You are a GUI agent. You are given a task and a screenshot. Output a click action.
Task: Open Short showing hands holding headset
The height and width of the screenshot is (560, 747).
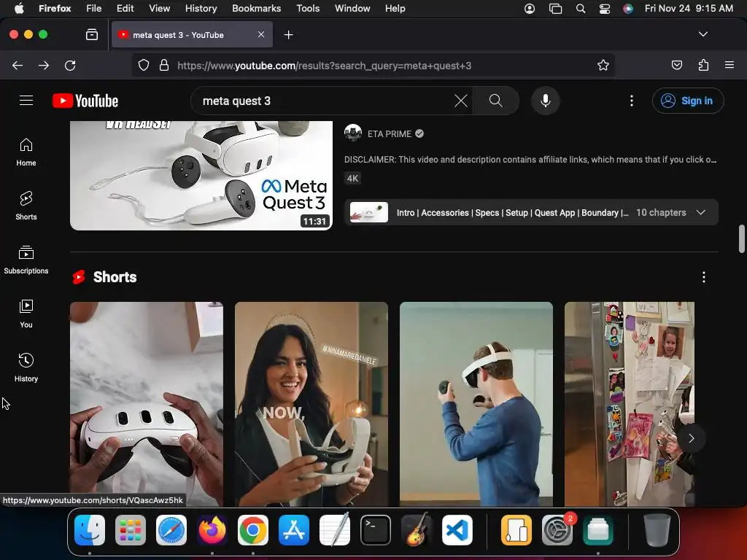pyautogui.click(x=147, y=404)
